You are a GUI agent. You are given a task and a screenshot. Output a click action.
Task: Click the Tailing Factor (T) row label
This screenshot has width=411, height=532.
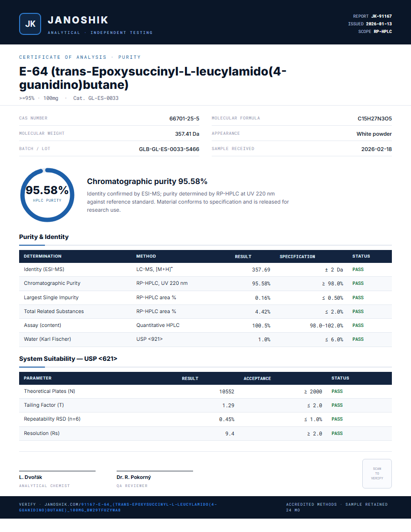point(44,405)
